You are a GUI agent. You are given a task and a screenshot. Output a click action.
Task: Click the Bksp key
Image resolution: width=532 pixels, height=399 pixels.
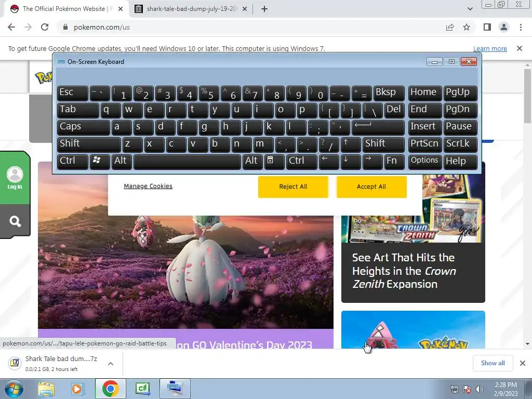coord(389,94)
